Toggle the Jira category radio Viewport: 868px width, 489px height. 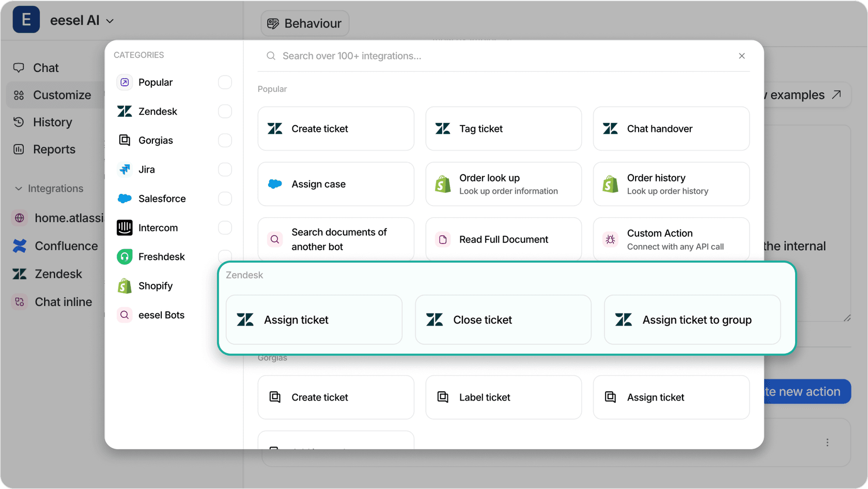pos(225,170)
